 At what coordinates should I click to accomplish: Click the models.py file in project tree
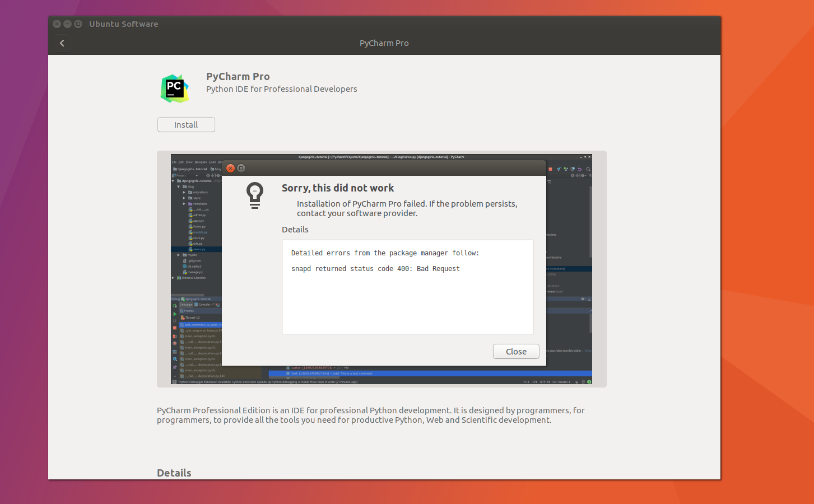click(200, 232)
